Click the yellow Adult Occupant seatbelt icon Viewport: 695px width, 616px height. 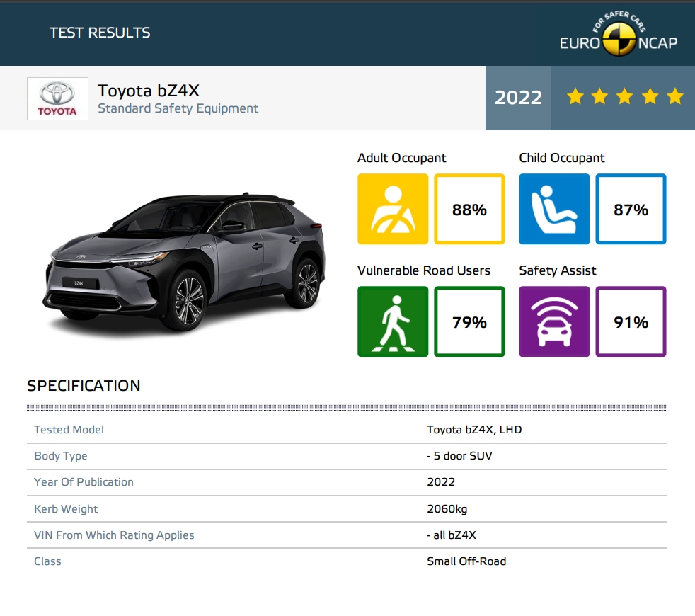click(x=393, y=209)
